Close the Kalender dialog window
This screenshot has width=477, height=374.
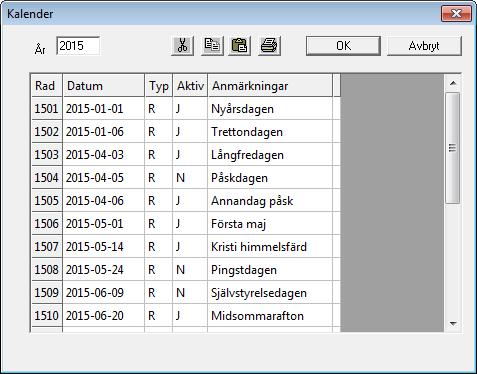[456, 14]
